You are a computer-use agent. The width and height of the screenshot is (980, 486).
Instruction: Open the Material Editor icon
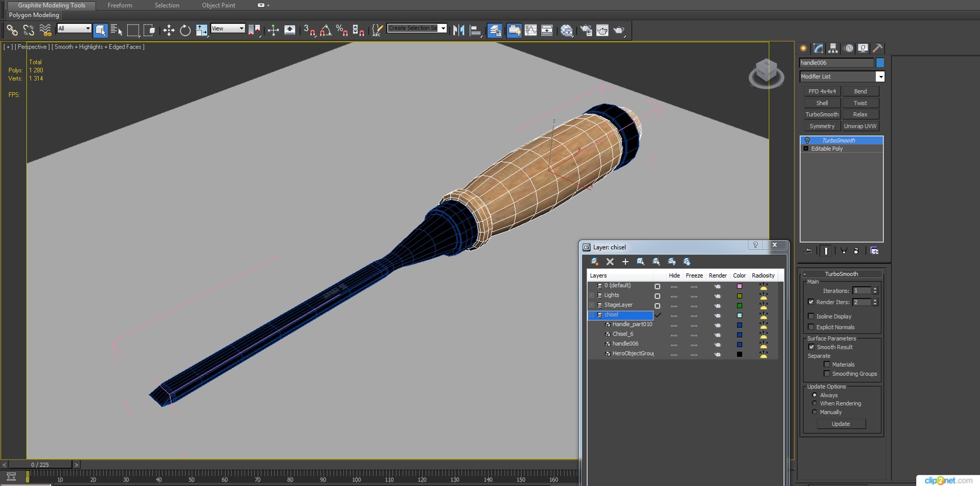[x=567, y=31]
